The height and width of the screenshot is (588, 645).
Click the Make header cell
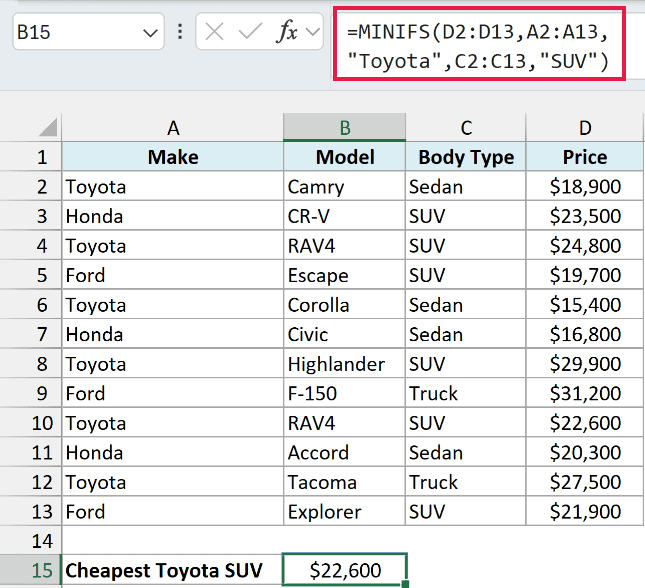[x=173, y=157]
